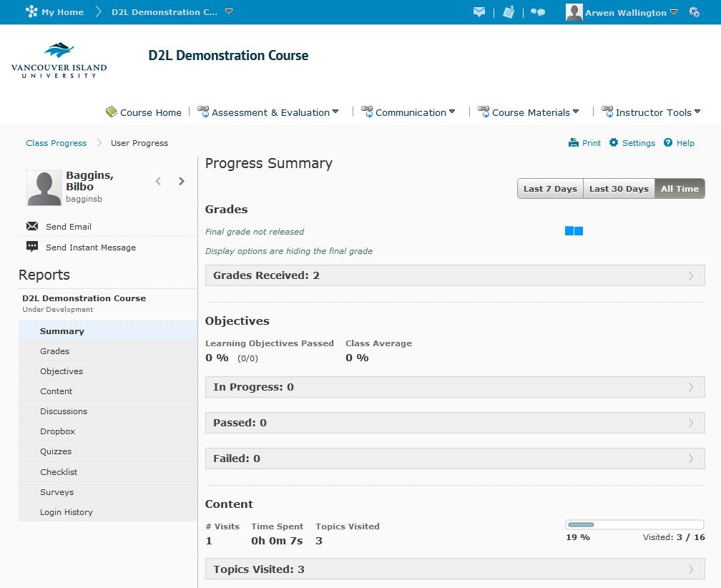The height and width of the screenshot is (588, 721).
Task: Click the Instructor Tools link icon
Action: [607, 112]
